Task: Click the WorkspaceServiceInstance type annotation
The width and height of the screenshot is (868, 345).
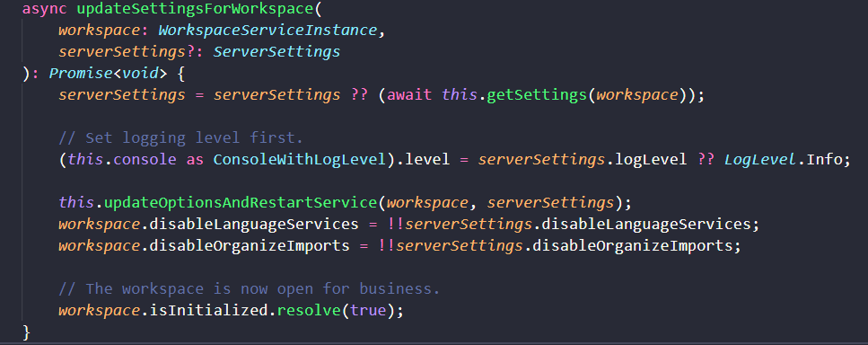Action: [267, 31]
